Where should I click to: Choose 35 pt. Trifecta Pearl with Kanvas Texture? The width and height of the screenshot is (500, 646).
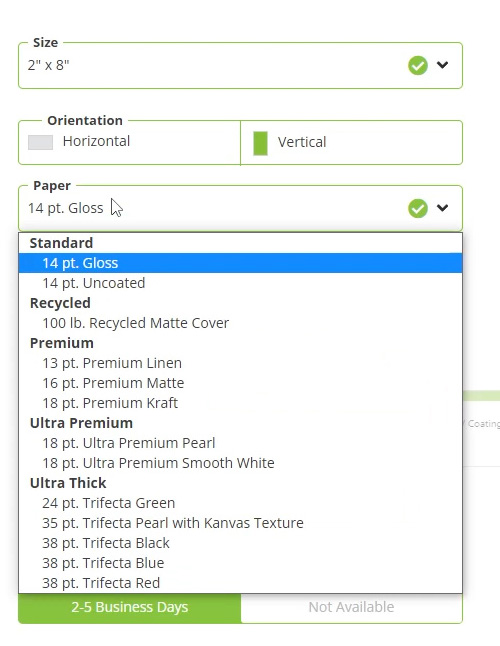pos(241,523)
